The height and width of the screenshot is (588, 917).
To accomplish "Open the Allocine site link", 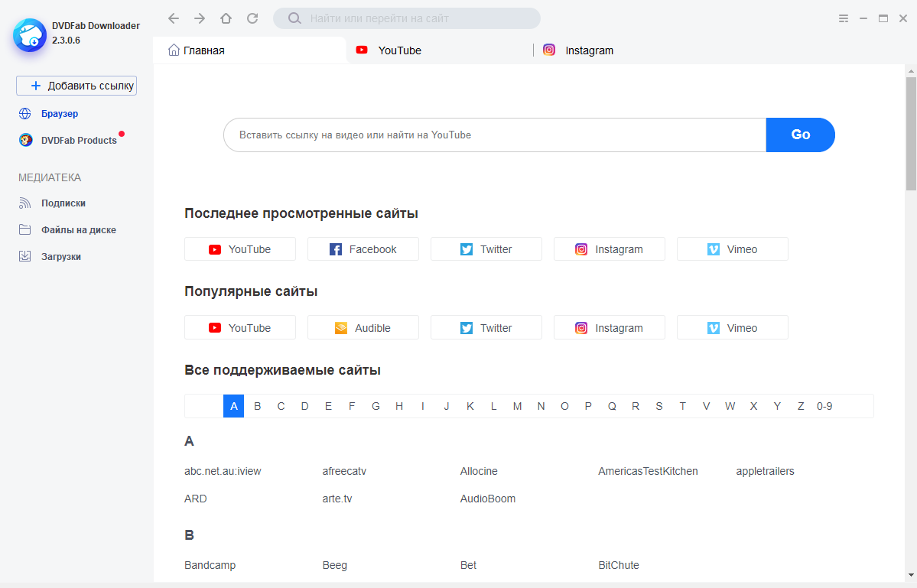I will tap(479, 471).
